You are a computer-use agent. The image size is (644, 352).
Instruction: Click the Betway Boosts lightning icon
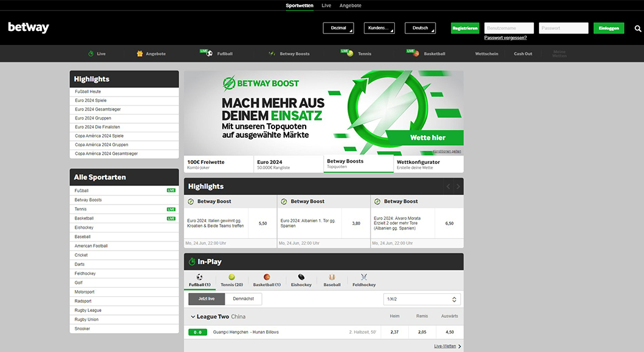point(272,53)
